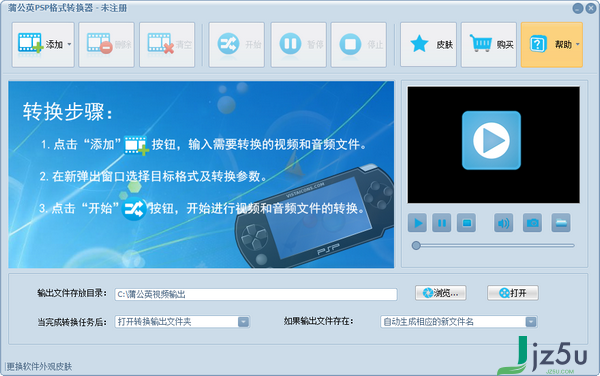The image size is (600, 376).
Task: Click the 更换软件外观皮肤 status bar text
Action: point(39,366)
